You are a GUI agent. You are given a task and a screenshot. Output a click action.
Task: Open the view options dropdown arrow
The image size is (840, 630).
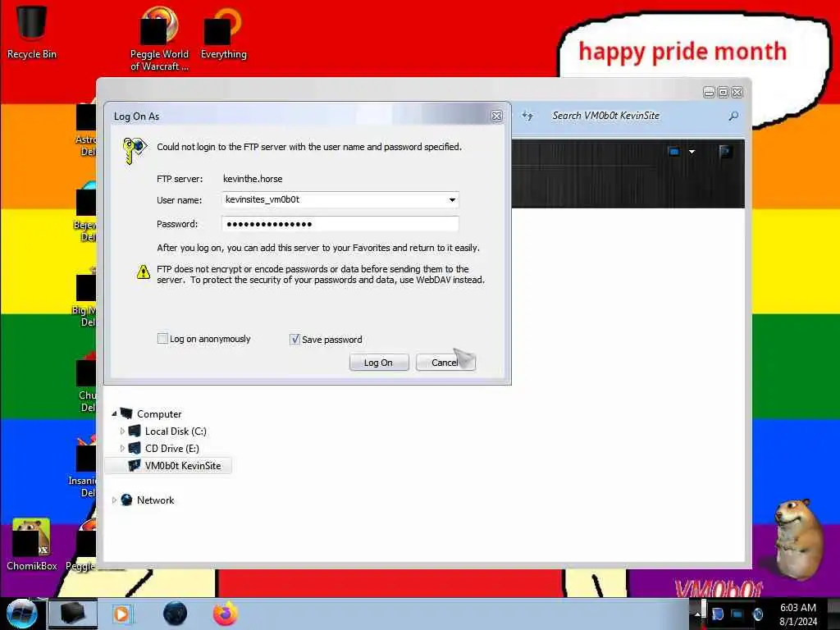coord(692,152)
